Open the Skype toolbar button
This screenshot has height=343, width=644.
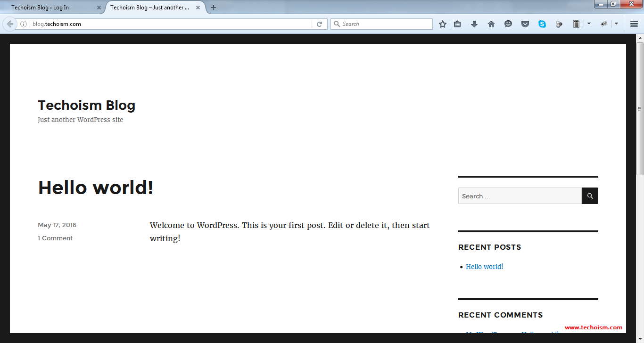coord(542,24)
